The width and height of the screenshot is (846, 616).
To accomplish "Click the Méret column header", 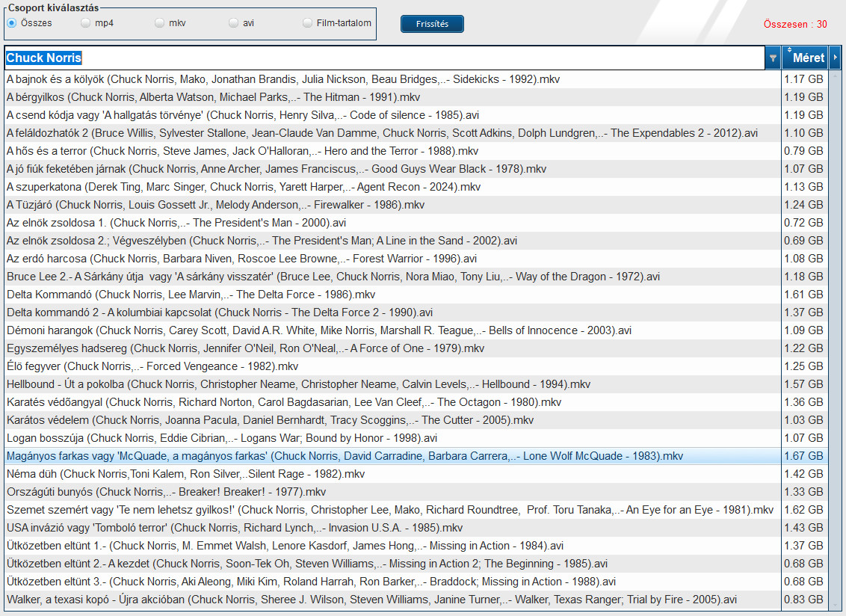I will [x=809, y=58].
